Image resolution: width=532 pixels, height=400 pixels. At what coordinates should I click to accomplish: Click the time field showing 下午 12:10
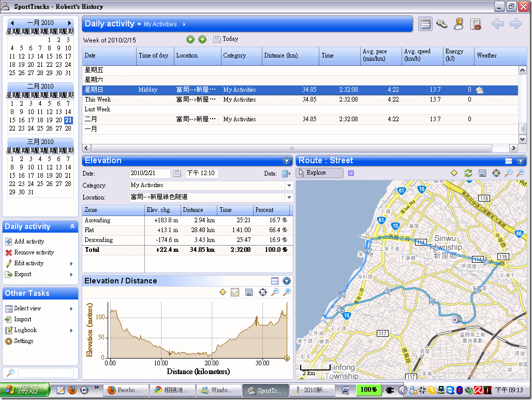202,173
